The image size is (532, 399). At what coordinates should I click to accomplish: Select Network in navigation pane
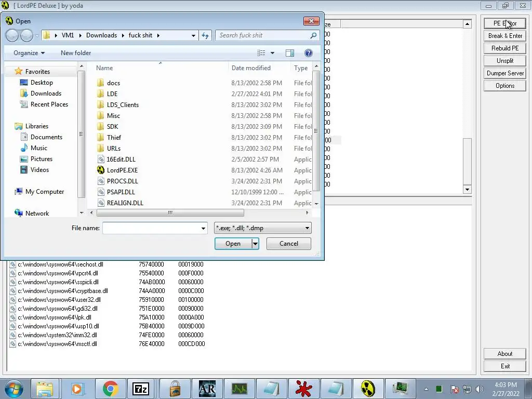pos(37,214)
